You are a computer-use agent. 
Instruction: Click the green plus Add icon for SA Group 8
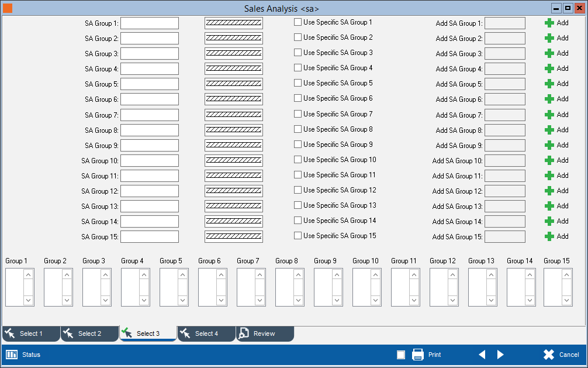549,130
